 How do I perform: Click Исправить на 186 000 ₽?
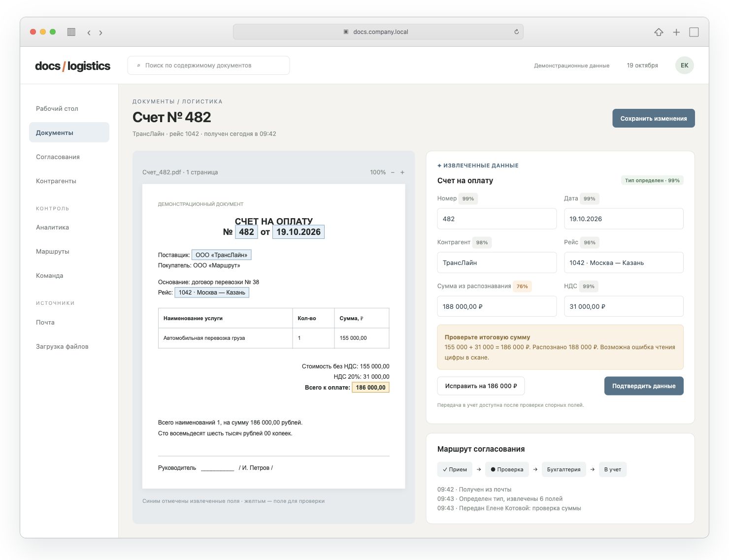[x=481, y=386]
